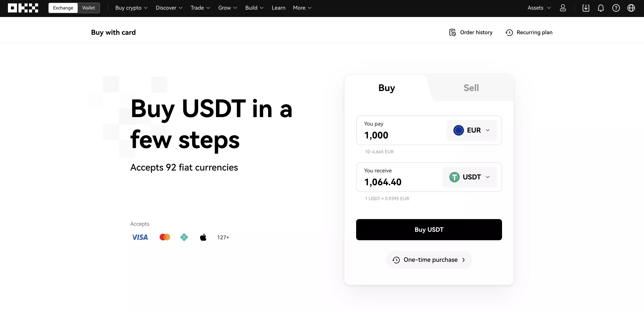Click the globe language icon
The image size is (644, 312).
(x=631, y=8)
